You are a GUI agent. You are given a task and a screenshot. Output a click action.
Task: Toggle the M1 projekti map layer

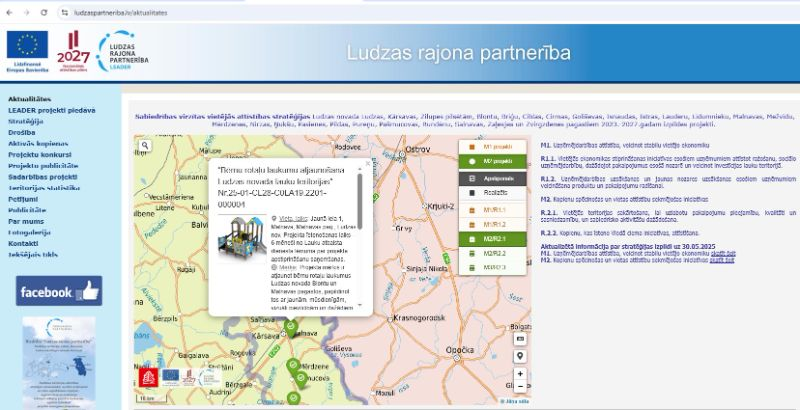pos(495,147)
